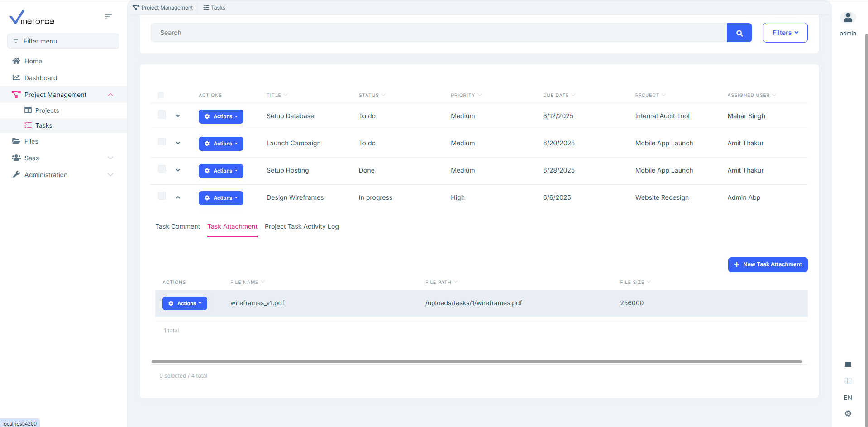Screen dimensions: 868x427
Task: Click the New Task Attachment button
Action: [x=768, y=264]
